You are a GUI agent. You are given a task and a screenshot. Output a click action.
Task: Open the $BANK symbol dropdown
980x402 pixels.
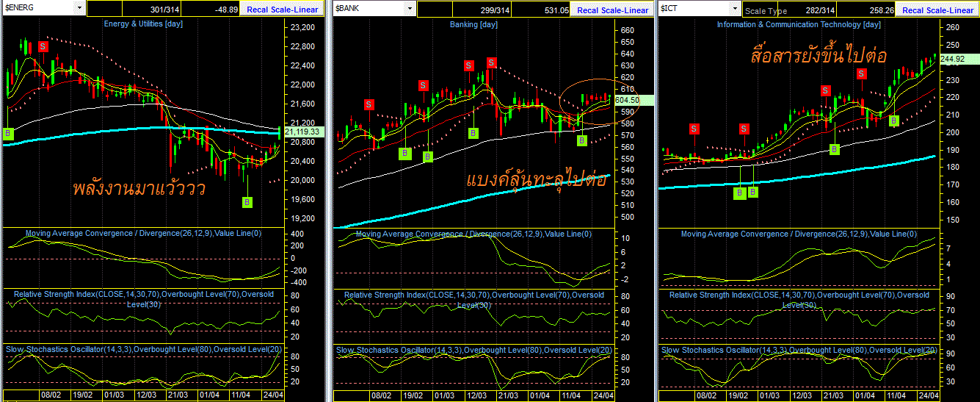coord(409,8)
